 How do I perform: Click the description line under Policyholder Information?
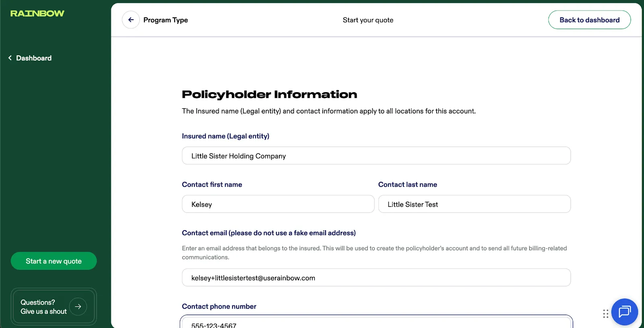(328, 111)
